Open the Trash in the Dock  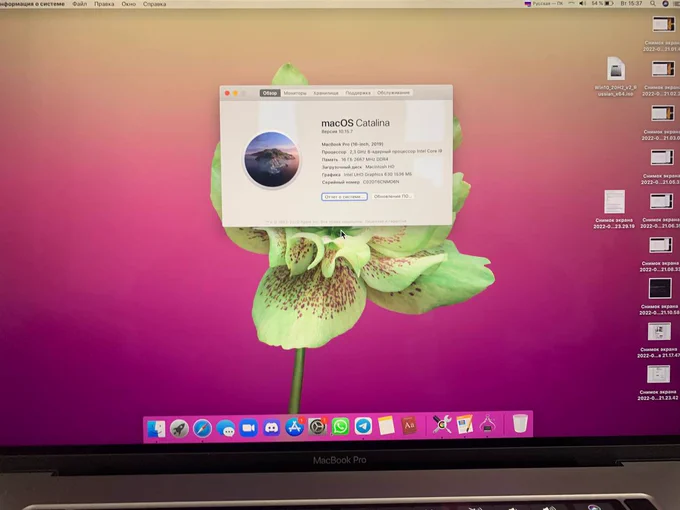click(520, 423)
